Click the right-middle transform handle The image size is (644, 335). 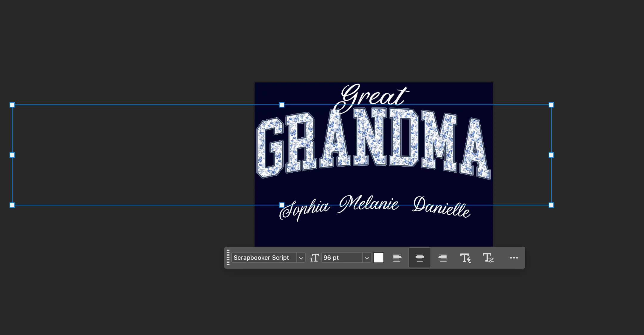551,155
